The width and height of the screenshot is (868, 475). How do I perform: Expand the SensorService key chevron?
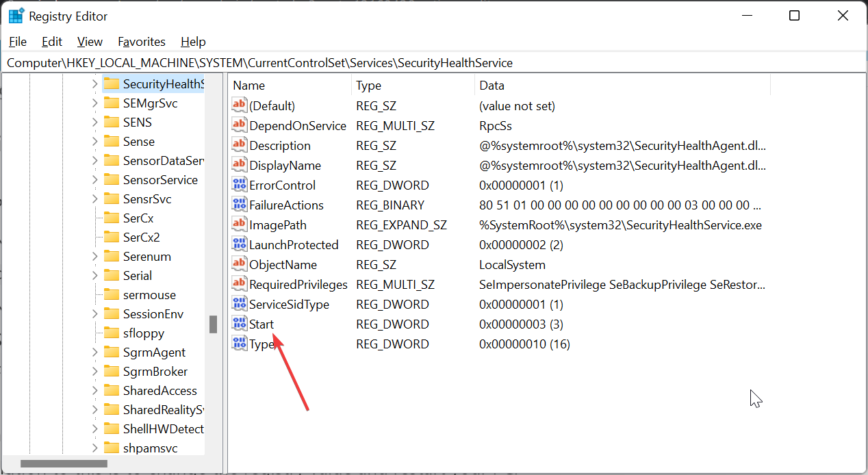[x=95, y=180]
